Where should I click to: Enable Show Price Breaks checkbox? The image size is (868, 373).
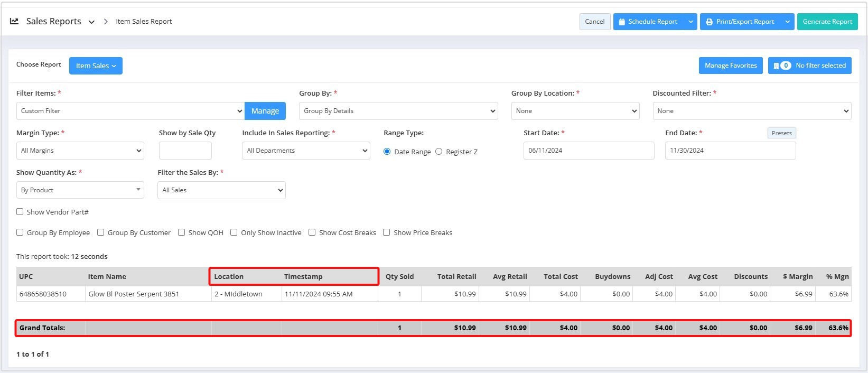pos(387,232)
